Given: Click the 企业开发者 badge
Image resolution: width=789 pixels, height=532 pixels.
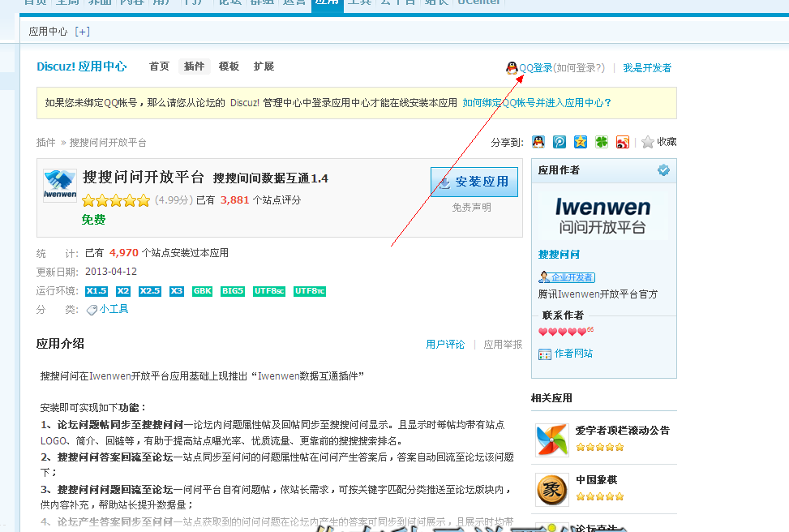Looking at the screenshot, I should 567,277.
